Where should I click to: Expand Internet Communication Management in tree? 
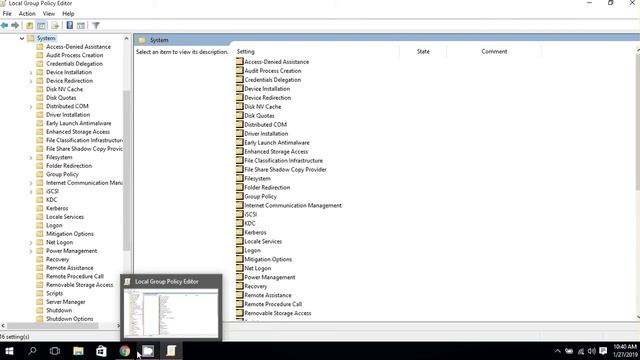(x=31, y=183)
